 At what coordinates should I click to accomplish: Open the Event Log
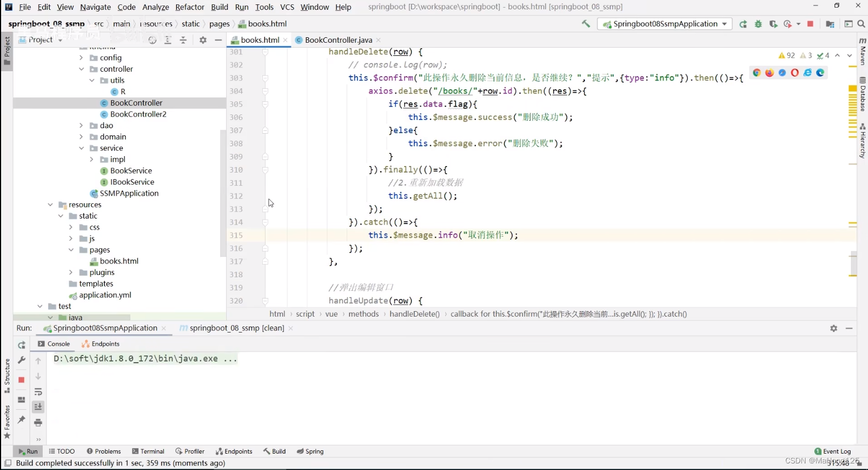point(832,451)
